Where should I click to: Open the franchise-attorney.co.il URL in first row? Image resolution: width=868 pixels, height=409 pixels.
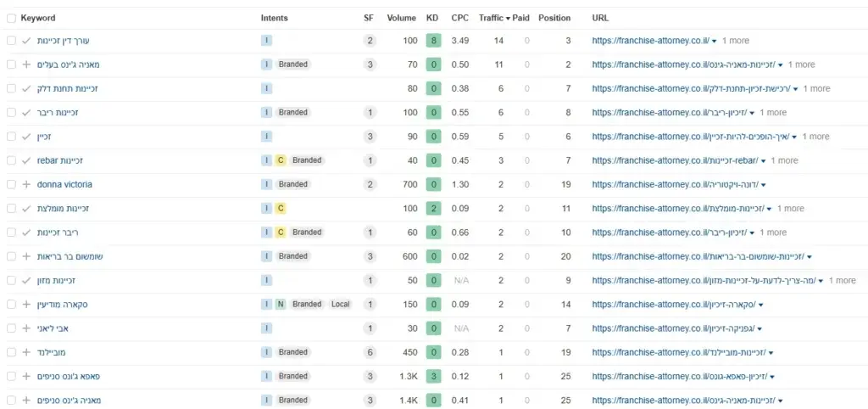tap(650, 41)
